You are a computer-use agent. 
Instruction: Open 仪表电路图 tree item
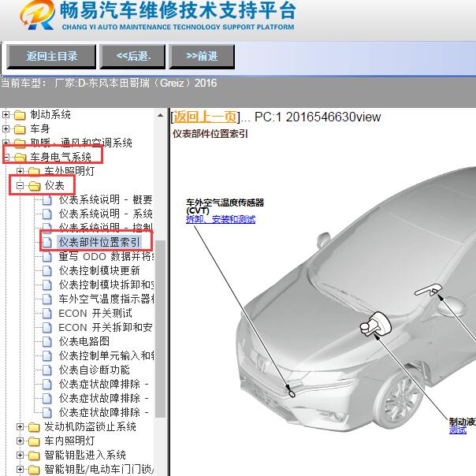[x=84, y=341]
